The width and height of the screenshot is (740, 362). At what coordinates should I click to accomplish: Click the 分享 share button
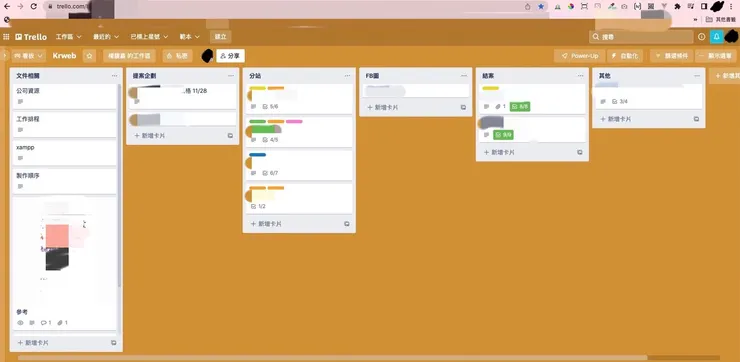click(x=230, y=56)
